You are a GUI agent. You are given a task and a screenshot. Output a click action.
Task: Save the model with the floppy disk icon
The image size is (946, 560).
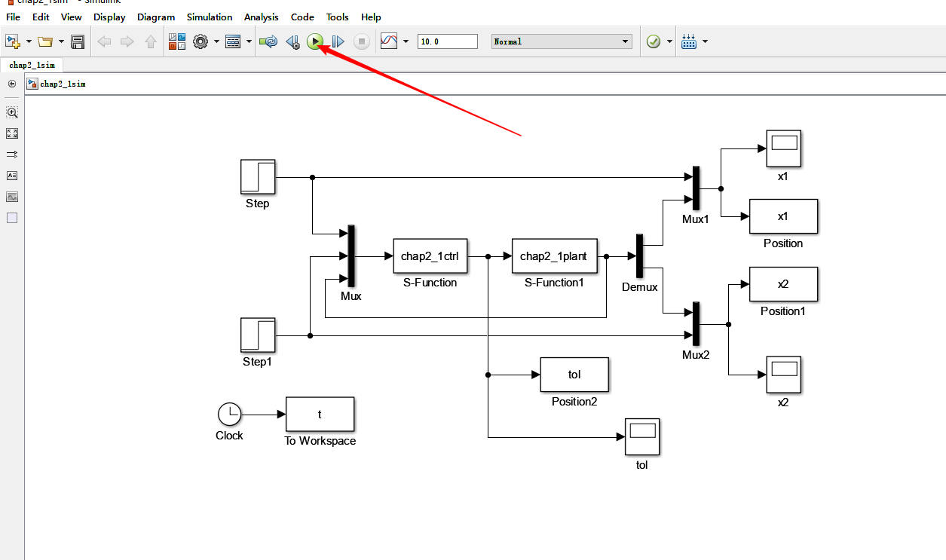77,41
